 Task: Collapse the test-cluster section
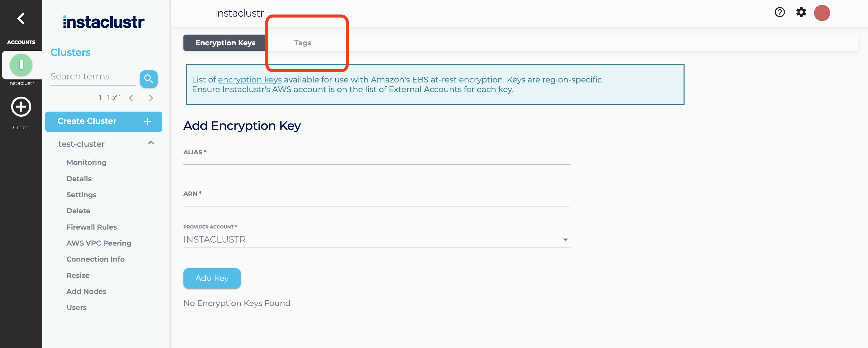[x=151, y=143]
